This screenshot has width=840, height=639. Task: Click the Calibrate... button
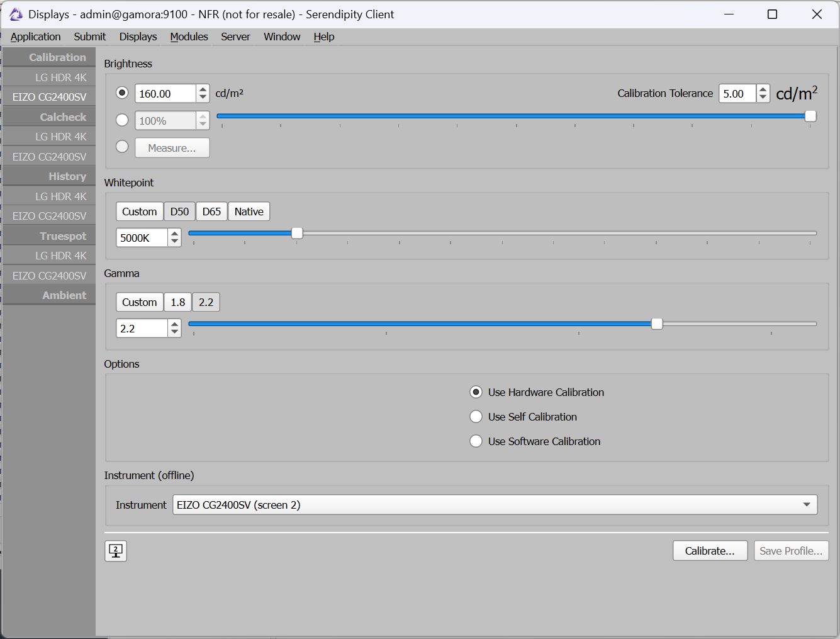click(710, 551)
